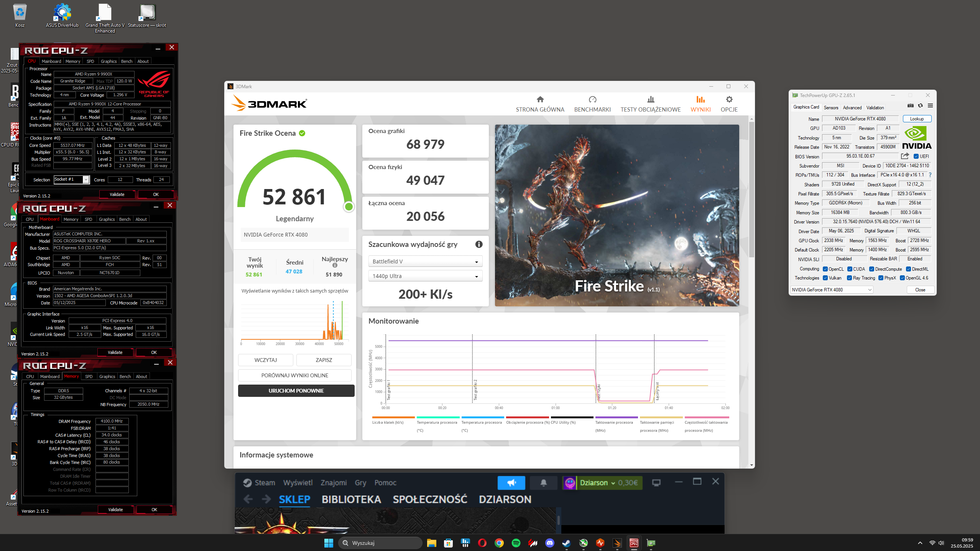
Task: Toggle the DirectML checkbox
Action: pyautogui.click(x=908, y=269)
